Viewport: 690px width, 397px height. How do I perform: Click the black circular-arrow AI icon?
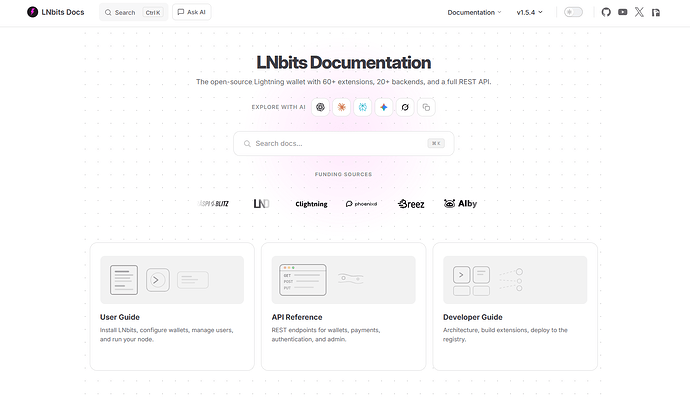[405, 107]
